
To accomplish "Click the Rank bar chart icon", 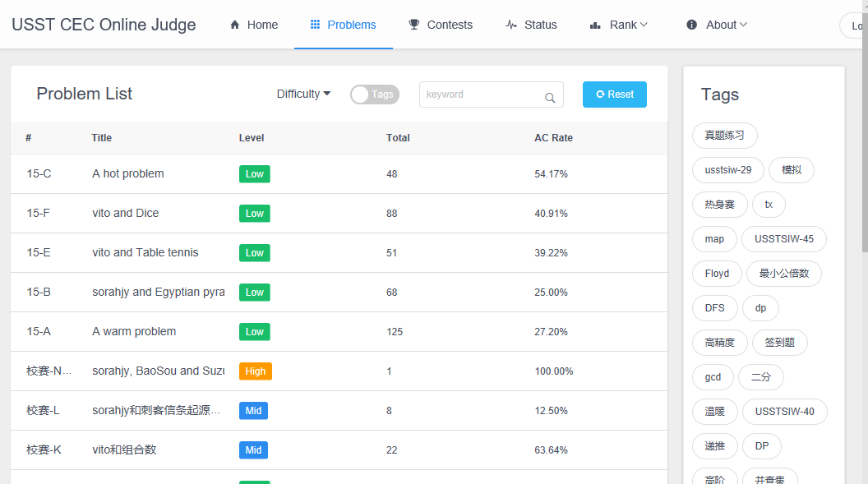I will point(595,25).
